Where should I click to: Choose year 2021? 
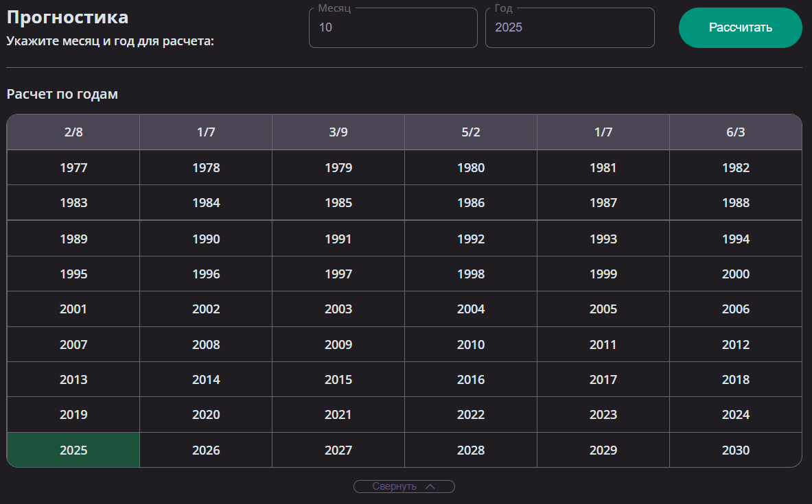pos(338,414)
